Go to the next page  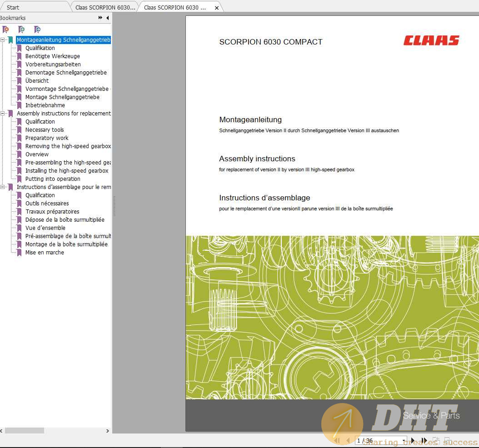click(413, 441)
